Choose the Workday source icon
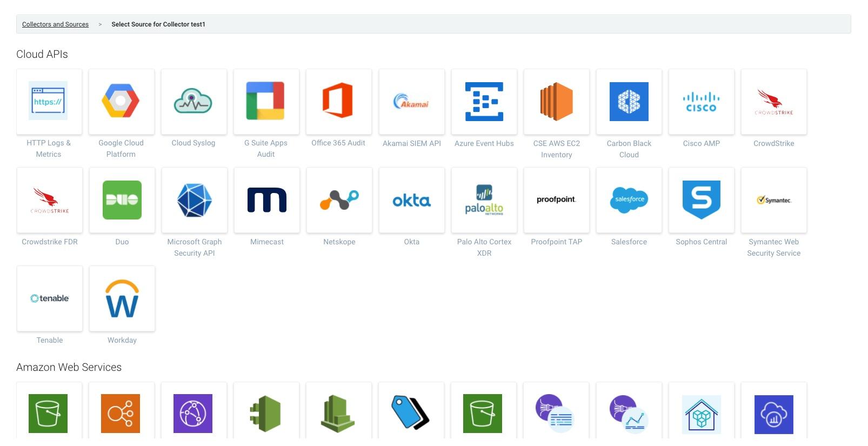 (122, 298)
